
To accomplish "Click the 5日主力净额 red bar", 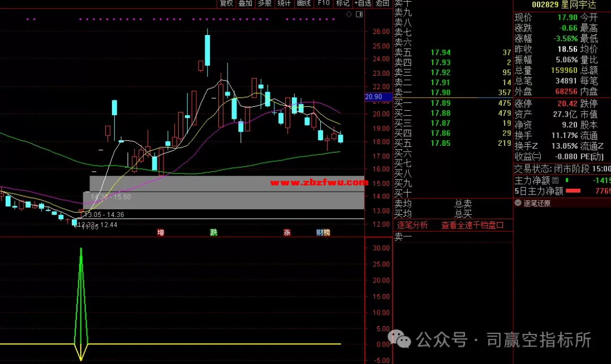I will [573, 190].
